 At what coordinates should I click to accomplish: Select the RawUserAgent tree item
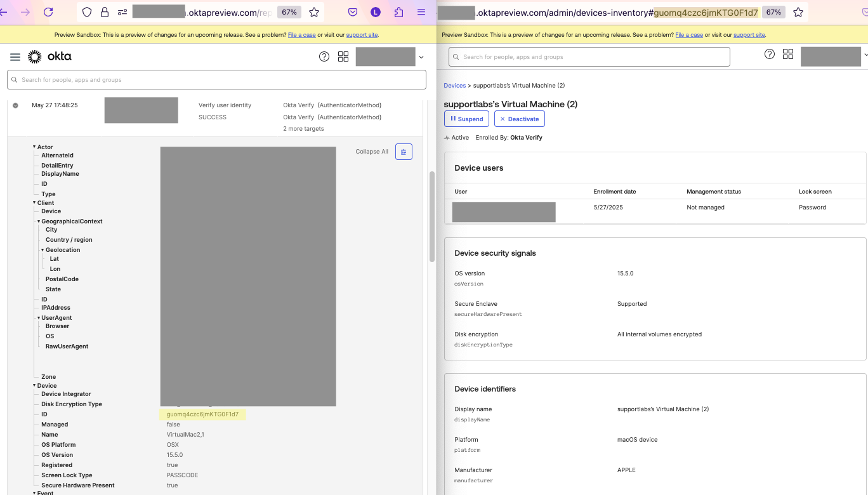67,346
